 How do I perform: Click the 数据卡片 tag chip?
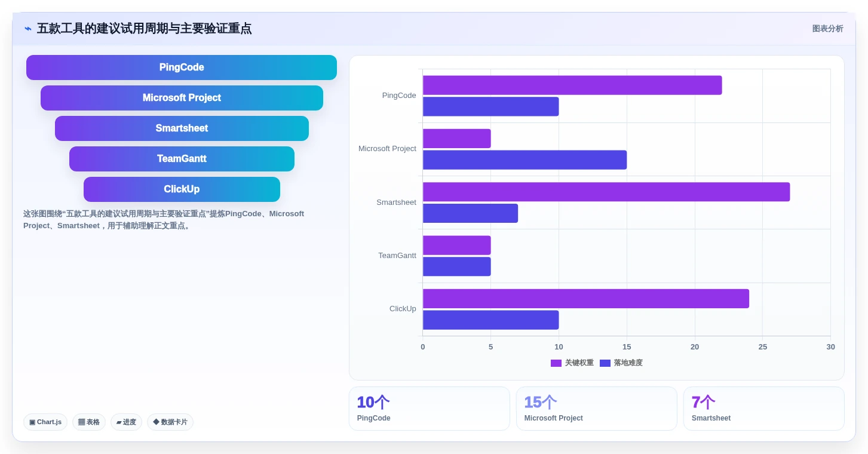click(x=170, y=422)
